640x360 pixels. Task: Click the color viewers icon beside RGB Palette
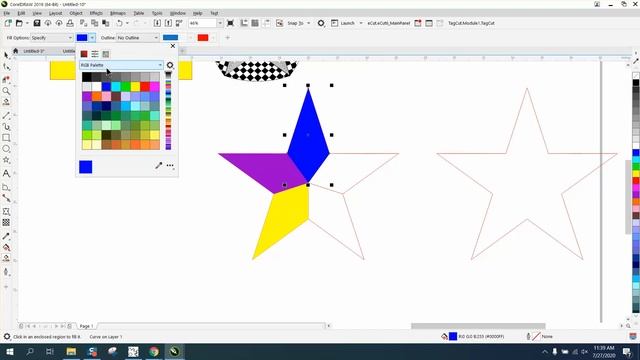coord(170,65)
